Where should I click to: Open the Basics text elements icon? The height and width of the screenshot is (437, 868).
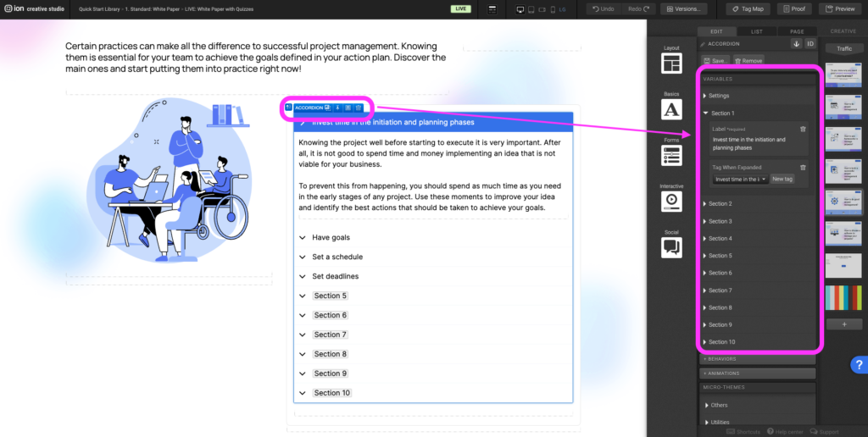tap(671, 109)
